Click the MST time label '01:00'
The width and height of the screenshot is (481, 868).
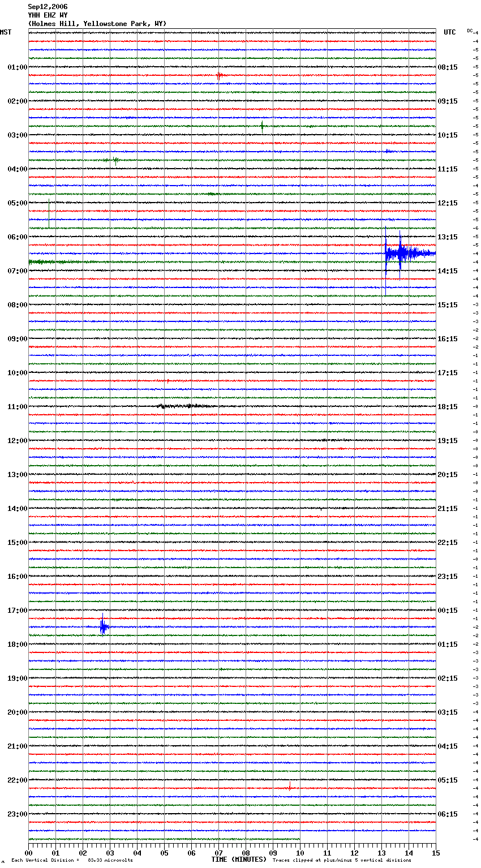click(18, 67)
